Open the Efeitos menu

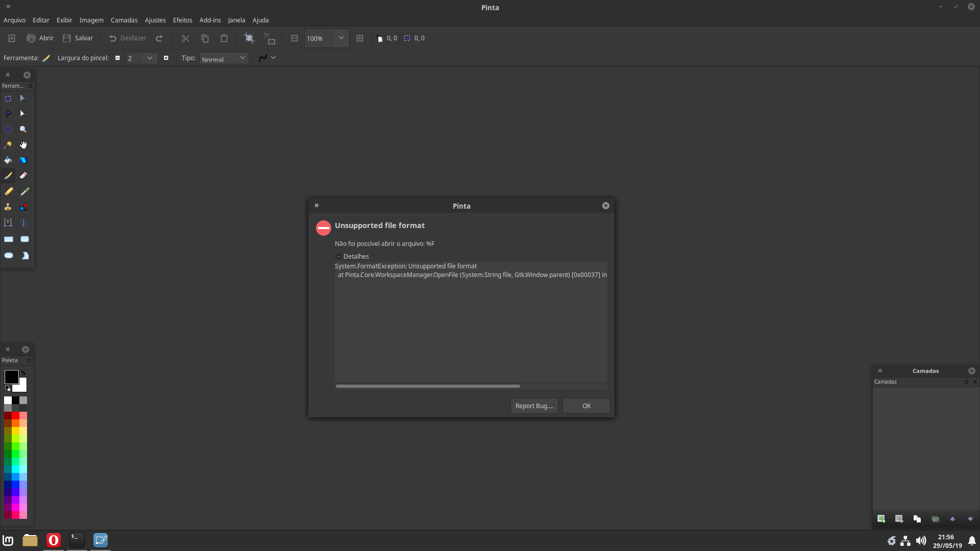coord(182,20)
